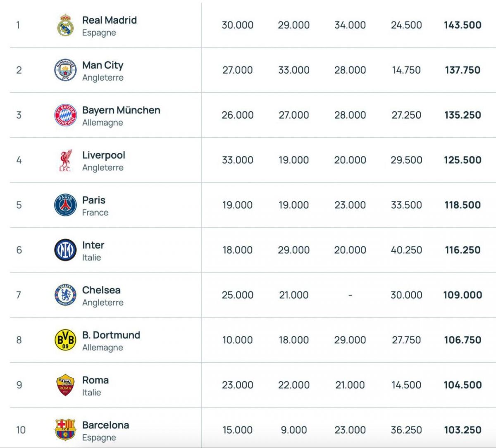
Task: Click the Bayern München club crest
Action: click(65, 115)
